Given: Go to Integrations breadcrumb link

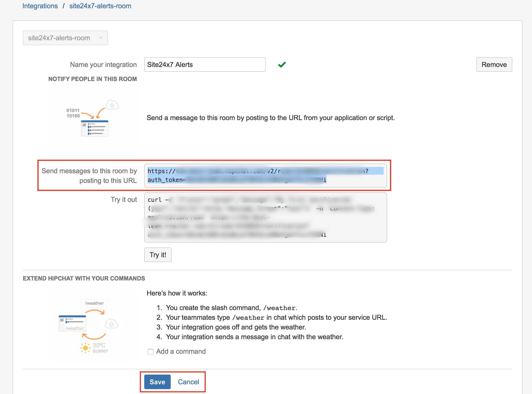Looking at the screenshot, I should (40, 6).
